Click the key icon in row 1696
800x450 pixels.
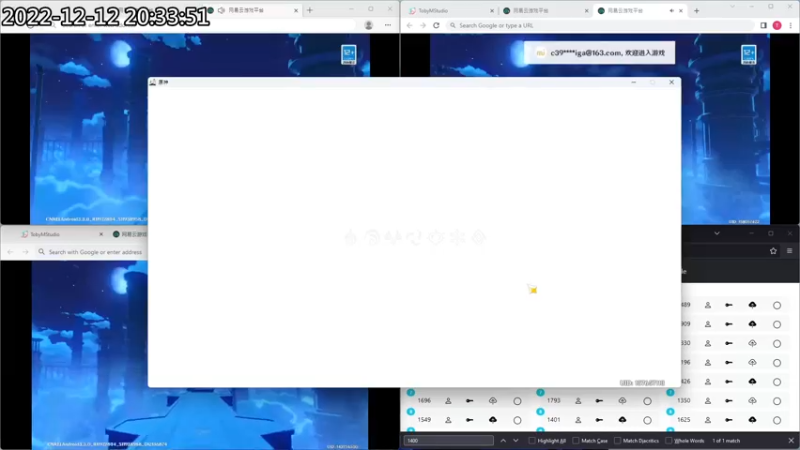tap(469, 401)
